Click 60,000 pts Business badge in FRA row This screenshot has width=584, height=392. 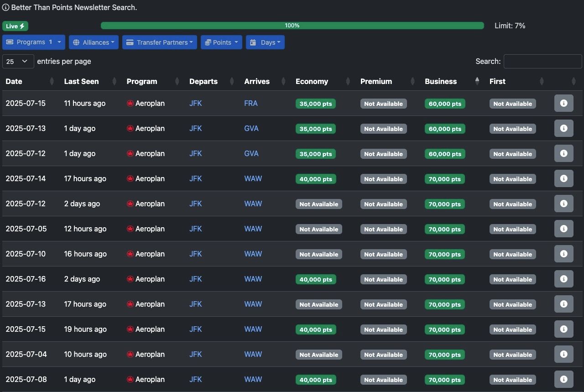(x=445, y=104)
